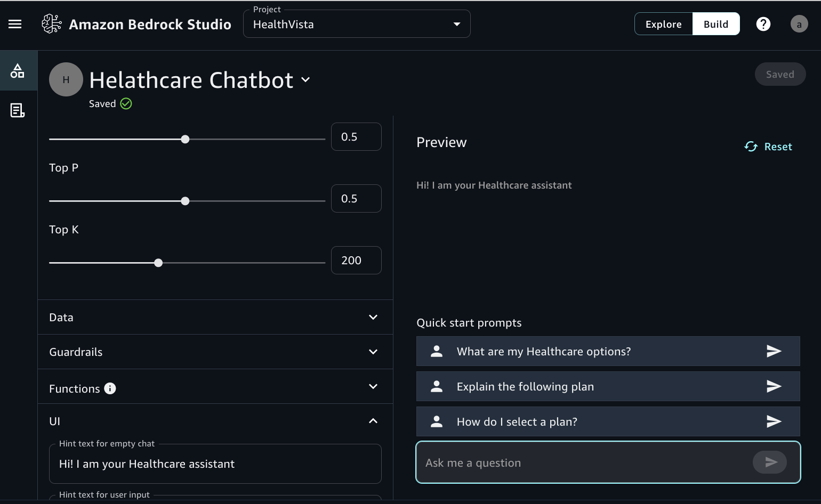
Task: Send the "What are my Healthcare options?" prompt arrow
Action: point(774,351)
